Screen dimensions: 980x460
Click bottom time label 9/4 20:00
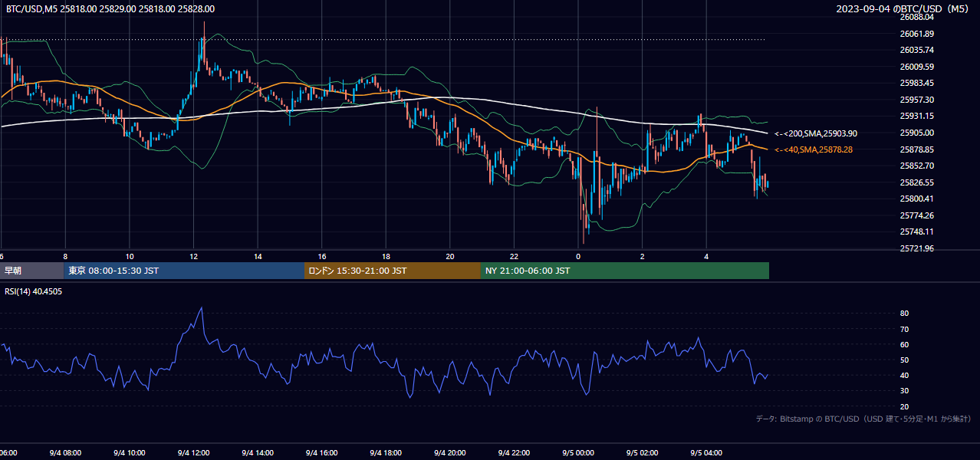450,453
